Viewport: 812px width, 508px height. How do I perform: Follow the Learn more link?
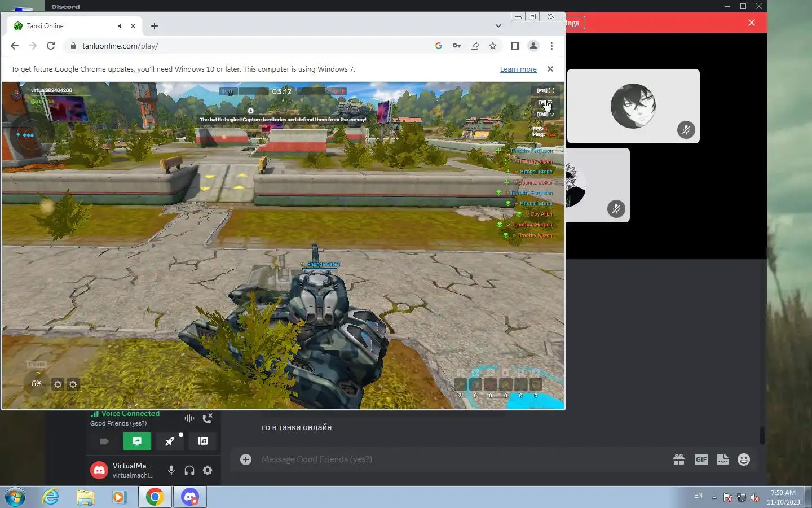click(518, 69)
